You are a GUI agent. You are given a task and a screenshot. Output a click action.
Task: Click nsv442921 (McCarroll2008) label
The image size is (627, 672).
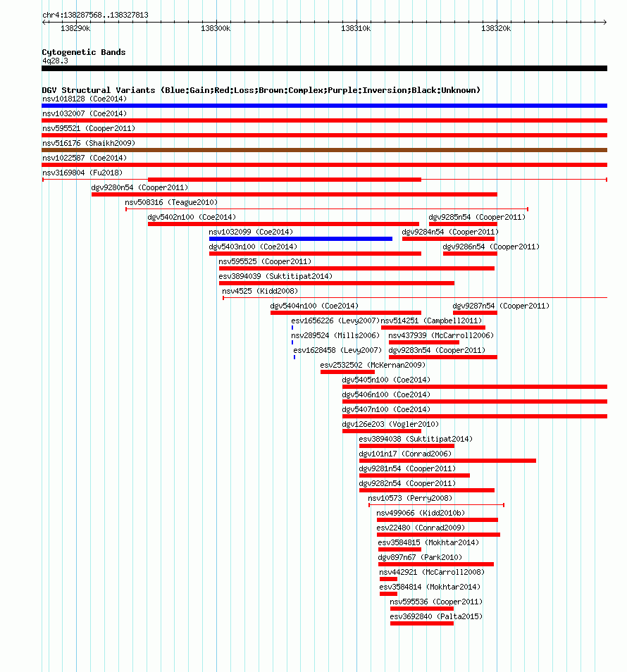[432, 572]
